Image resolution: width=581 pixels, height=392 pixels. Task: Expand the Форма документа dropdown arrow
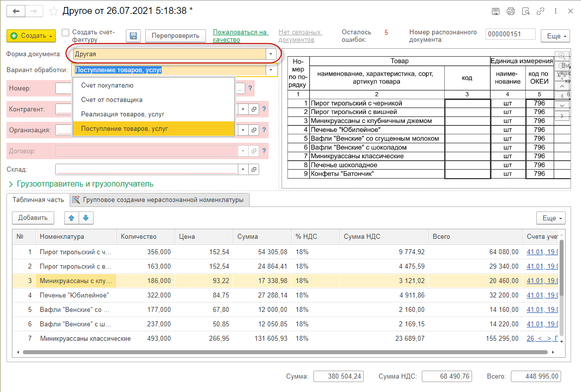point(271,54)
